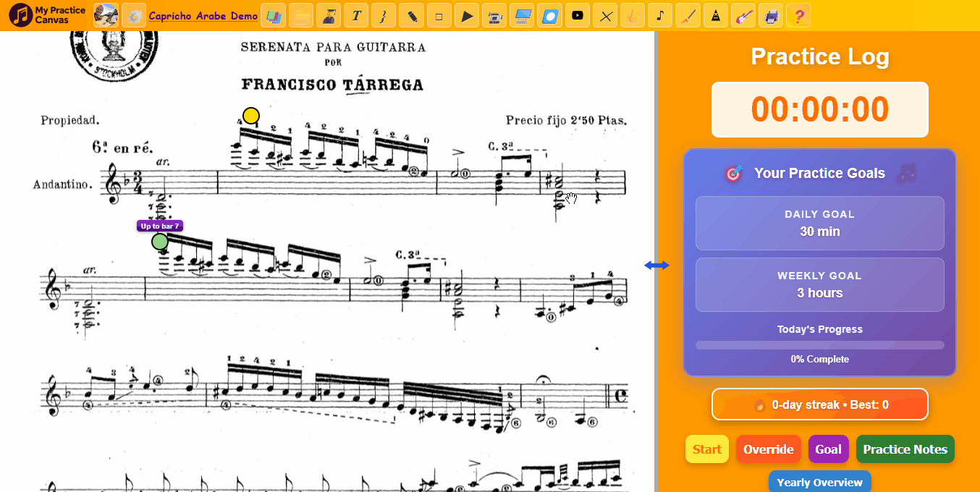The height and width of the screenshot is (492, 980).
Task: Click the blue monitor icon
Action: tap(522, 15)
